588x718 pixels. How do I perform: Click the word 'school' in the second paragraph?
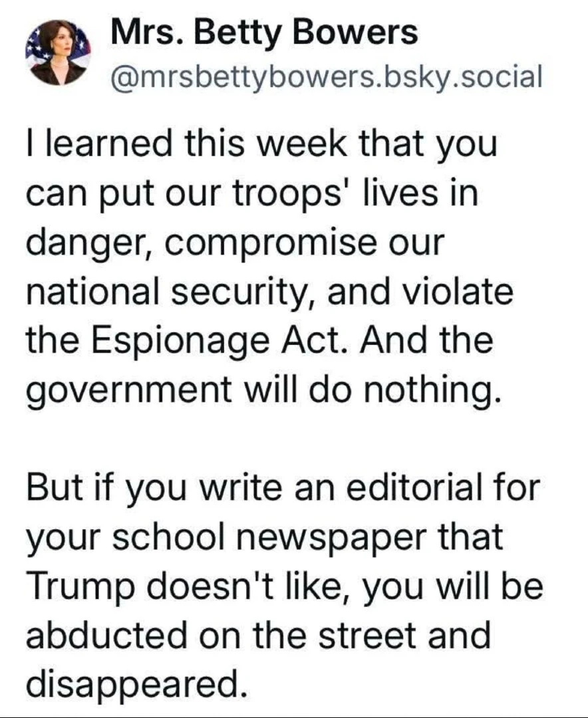pos(169,537)
